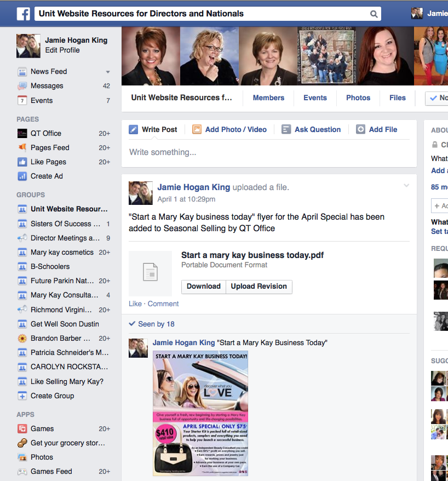Click Jamie Hogan King name in sidebar

coord(76,40)
